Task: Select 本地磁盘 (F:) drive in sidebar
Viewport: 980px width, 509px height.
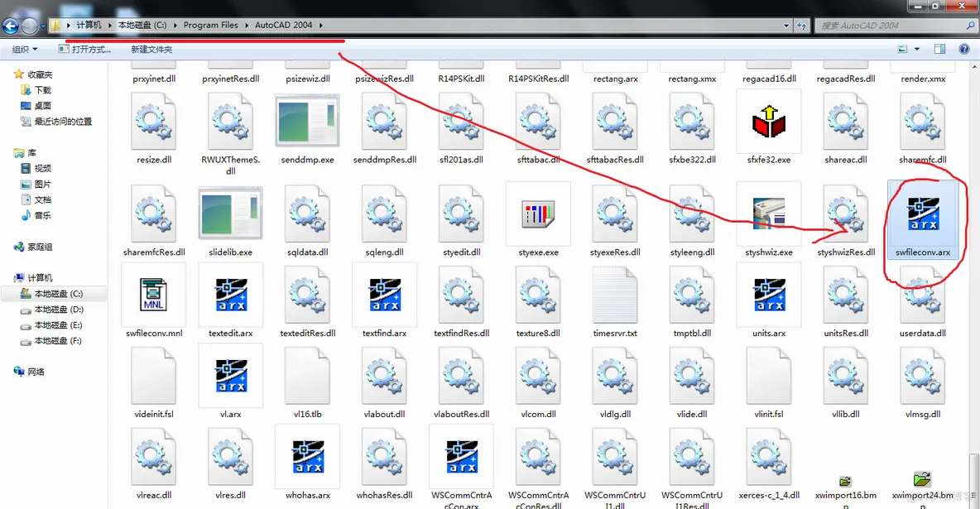Action: click(52, 341)
